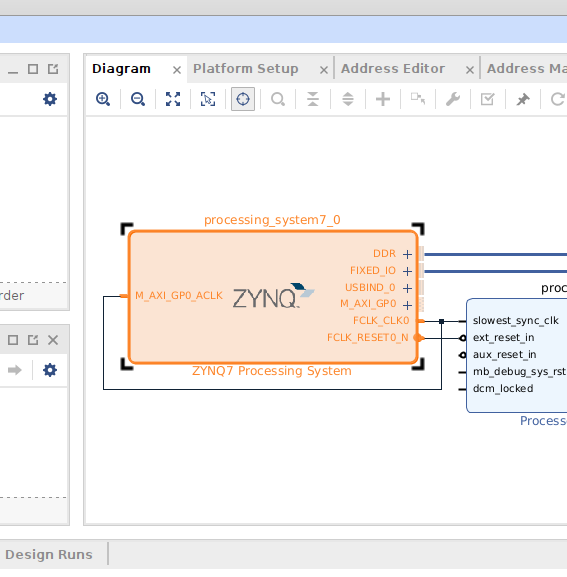The height and width of the screenshot is (577, 567).
Task: Open settings gear in upper left panel
Action: tap(50, 99)
